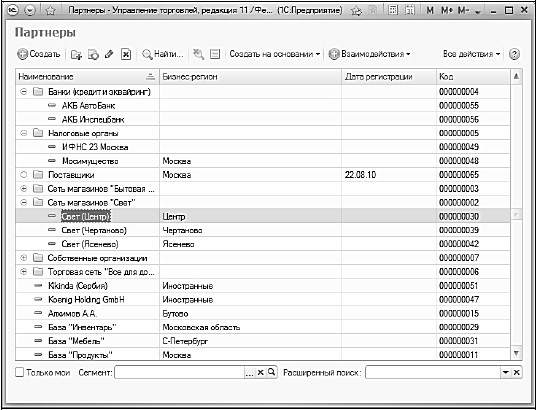This screenshot has width=537, height=410.
Task: Click item icon beside Koenig Holding GmbH
Action: [38, 299]
